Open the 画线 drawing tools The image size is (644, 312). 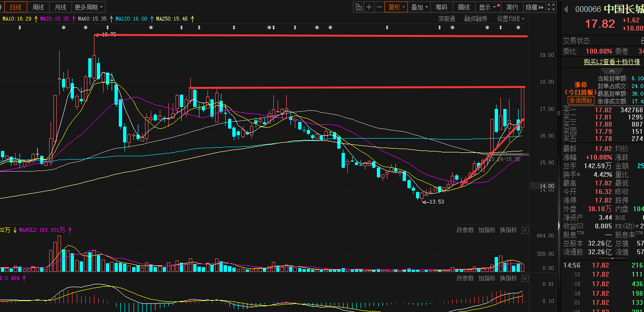[x=464, y=7]
